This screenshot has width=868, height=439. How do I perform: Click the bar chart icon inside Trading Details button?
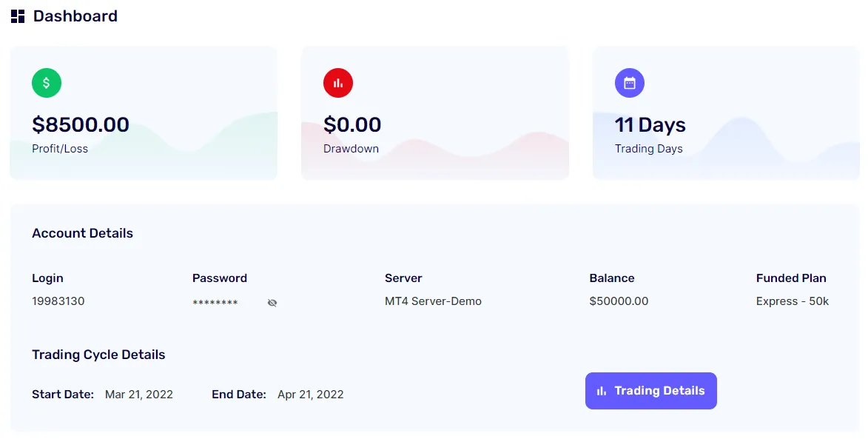click(601, 390)
